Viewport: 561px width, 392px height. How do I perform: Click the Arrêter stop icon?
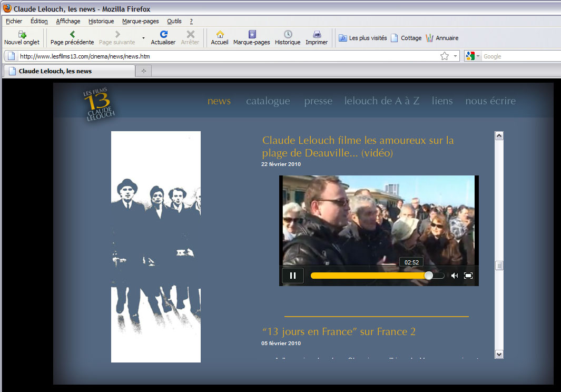[190, 34]
